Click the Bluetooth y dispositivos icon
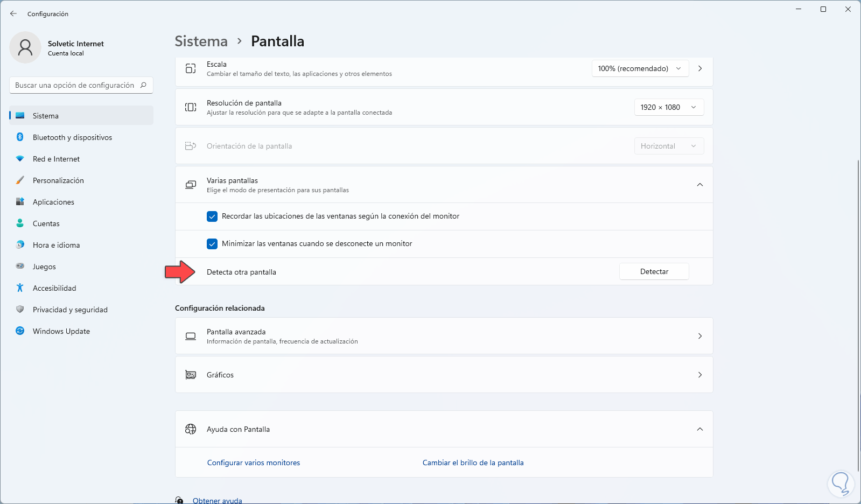Image resolution: width=861 pixels, height=504 pixels. pos(20,137)
